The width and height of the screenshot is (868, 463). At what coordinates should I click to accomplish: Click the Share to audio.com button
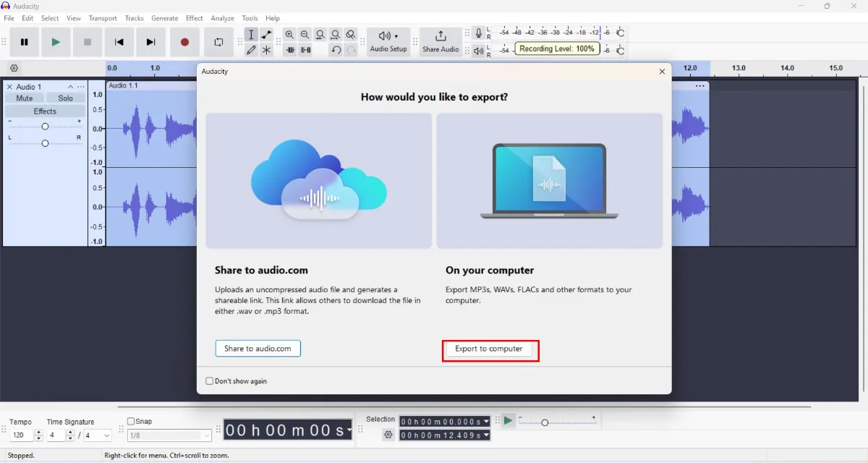258,348
